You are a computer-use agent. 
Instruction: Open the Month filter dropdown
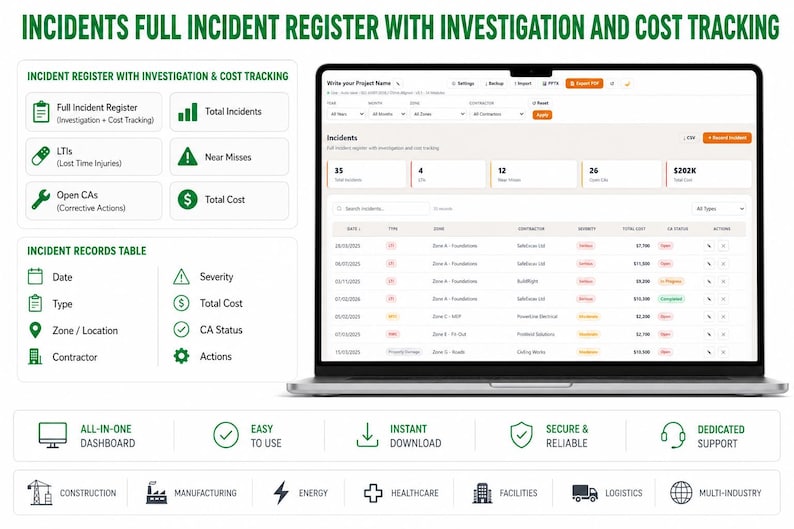coord(387,114)
